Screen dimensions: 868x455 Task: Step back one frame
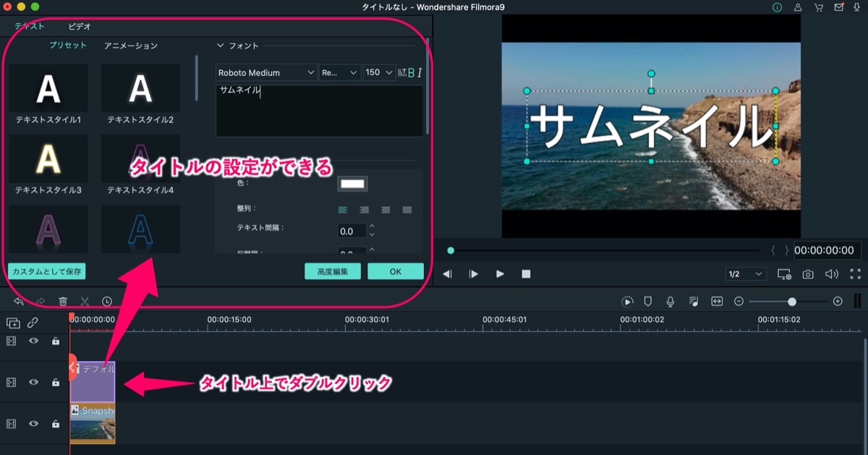448,274
